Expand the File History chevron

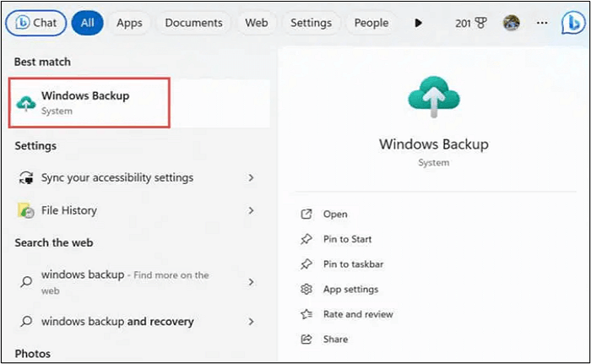[x=251, y=210]
